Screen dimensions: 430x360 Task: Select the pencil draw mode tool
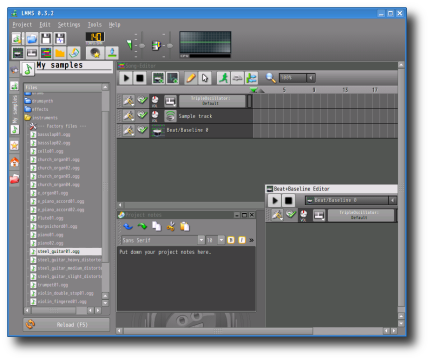[x=191, y=78]
